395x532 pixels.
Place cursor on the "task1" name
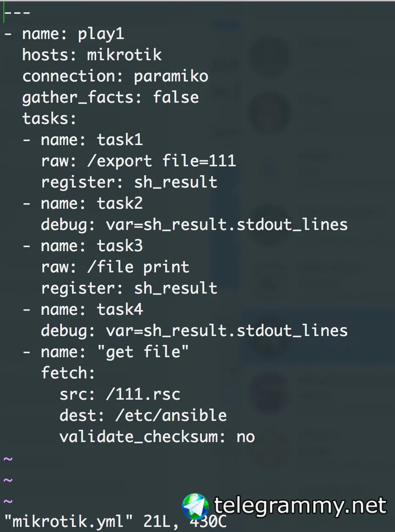click(120, 140)
